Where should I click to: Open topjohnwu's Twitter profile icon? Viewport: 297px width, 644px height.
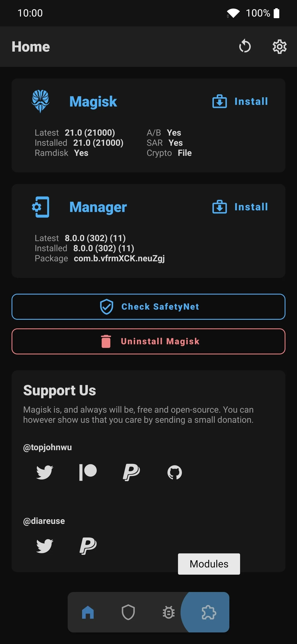45,472
